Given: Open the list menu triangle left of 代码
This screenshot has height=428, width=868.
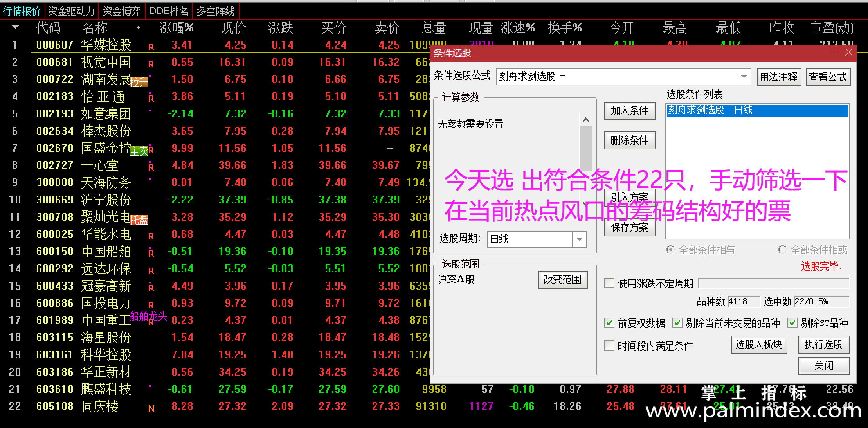Looking at the screenshot, I should (15, 27).
